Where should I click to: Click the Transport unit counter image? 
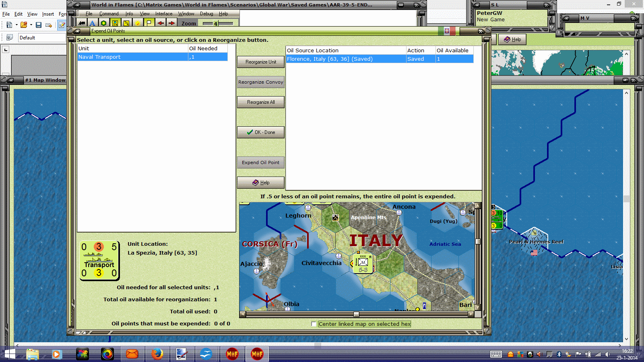coord(99,260)
